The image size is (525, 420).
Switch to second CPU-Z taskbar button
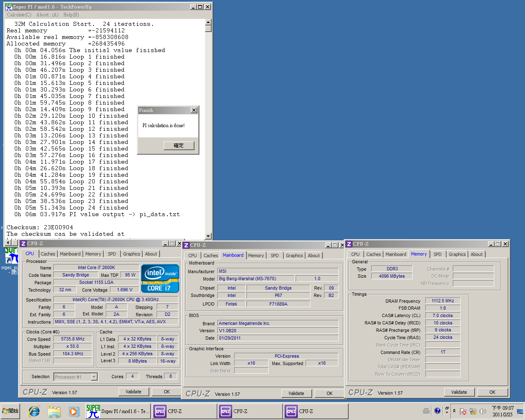(x=250, y=411)
